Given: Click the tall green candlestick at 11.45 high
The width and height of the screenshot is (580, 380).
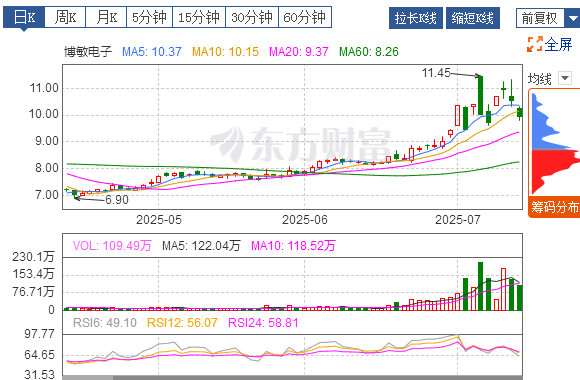Looking at the screenshot, I should click(x=480, y=95).
